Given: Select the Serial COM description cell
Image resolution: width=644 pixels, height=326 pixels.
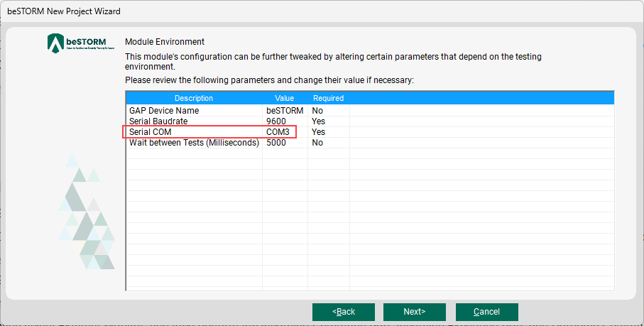Looking at the screenshot, I should [195, 132].
